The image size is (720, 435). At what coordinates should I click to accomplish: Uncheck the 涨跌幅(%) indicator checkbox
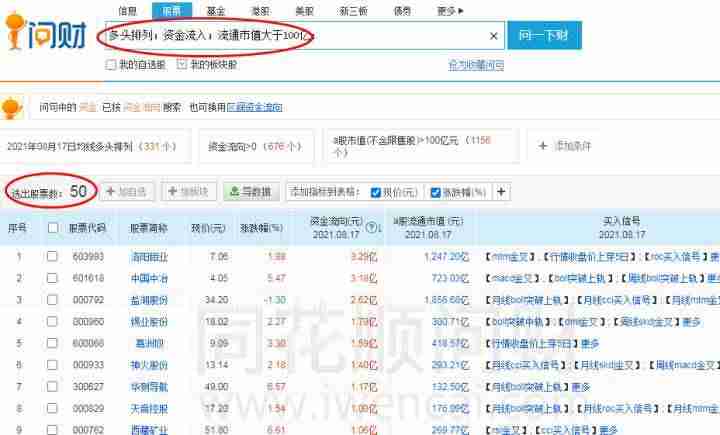435,192
